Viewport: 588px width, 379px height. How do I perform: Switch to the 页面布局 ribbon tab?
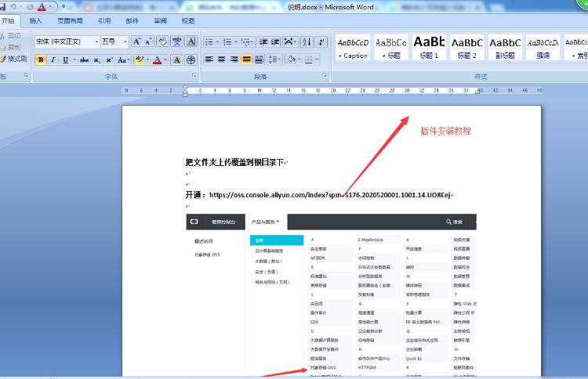click(70, 21)
